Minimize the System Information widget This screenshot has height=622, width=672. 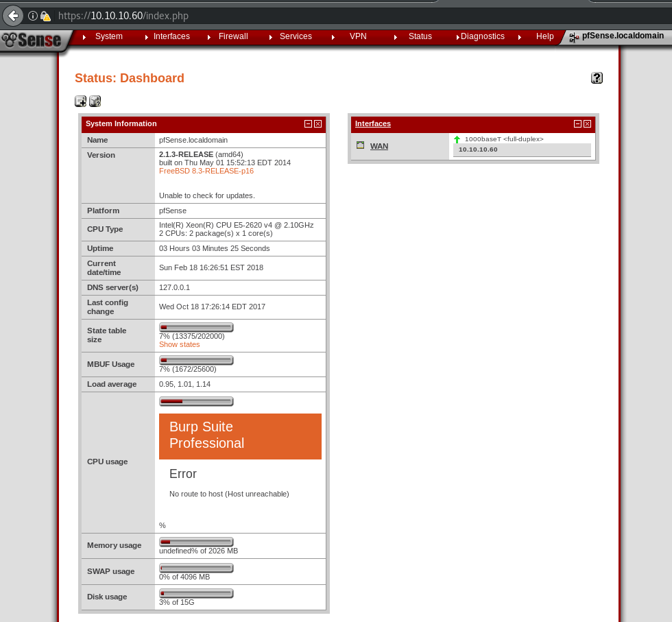[x=308, y=124]
